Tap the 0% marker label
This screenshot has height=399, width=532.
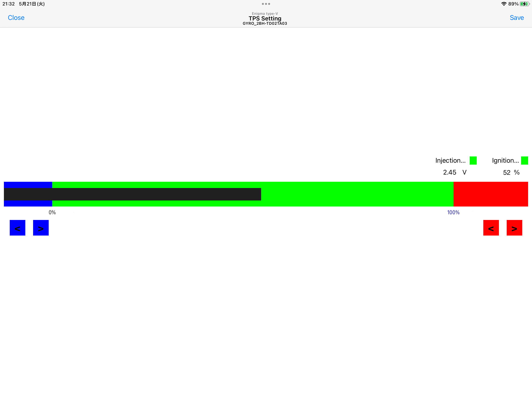pyautogui.click(x=52, y=212)
